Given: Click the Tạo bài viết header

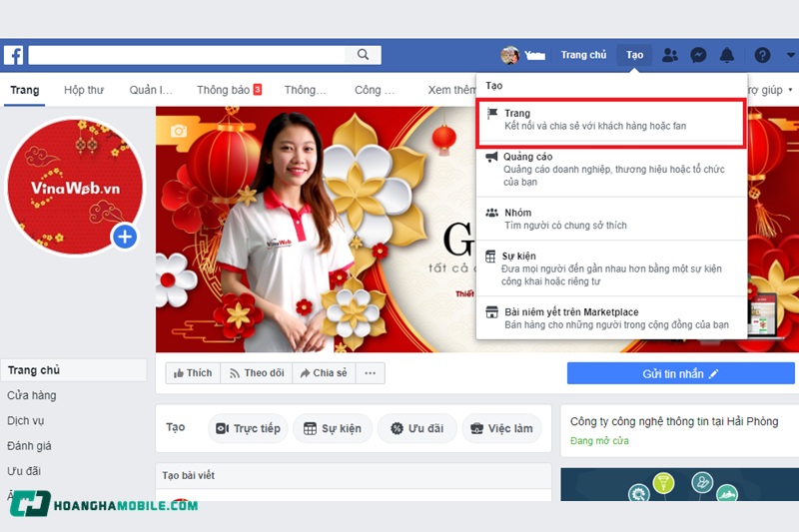Looking at the screenshot, I should pyautogui.click(x=189, y=475).
